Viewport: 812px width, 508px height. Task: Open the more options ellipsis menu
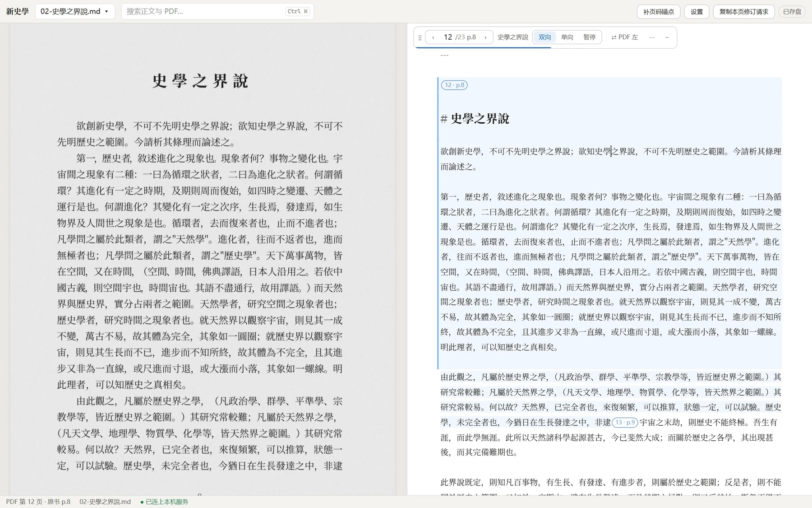(x=651, y=37)
